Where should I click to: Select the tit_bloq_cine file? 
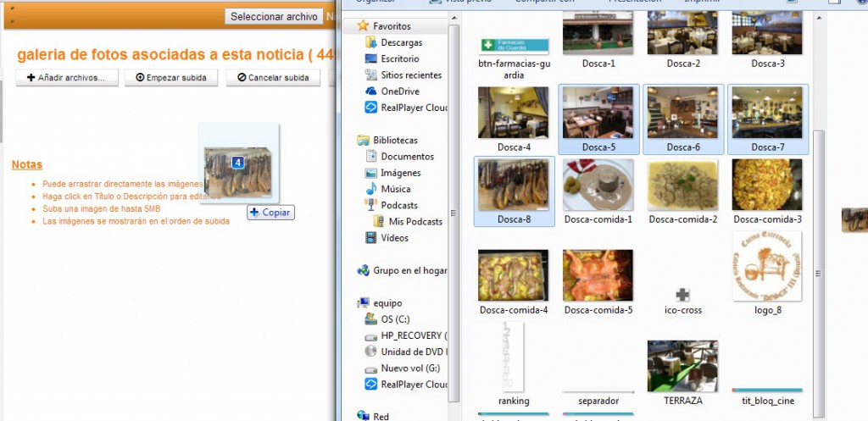point(766,390)
